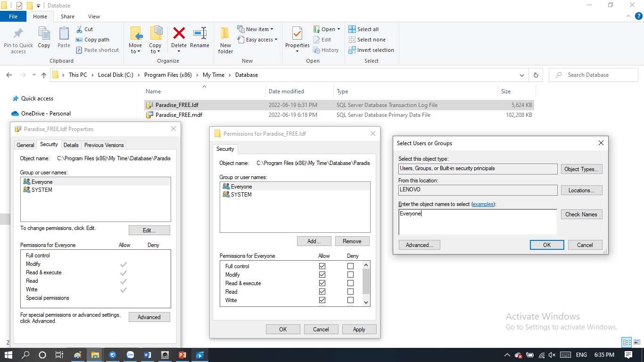Open the Properties checkmark icon in ribbon

pos(297,34)
